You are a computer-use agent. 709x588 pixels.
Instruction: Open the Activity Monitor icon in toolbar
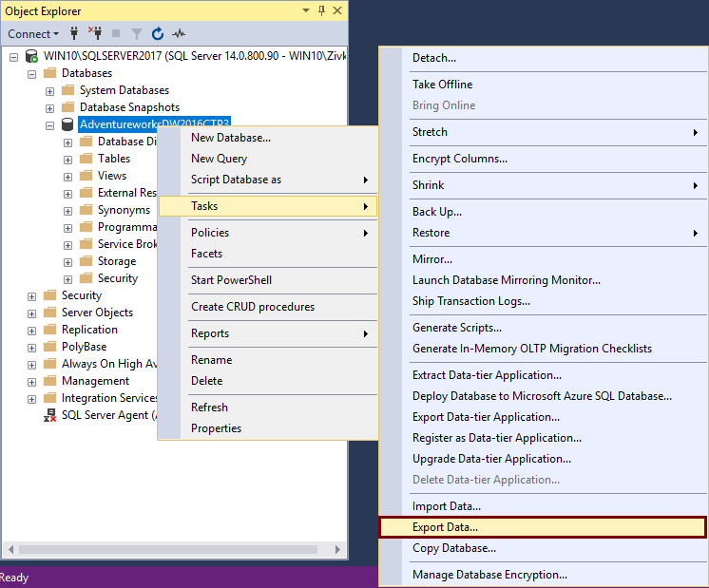tap(179, 34)
